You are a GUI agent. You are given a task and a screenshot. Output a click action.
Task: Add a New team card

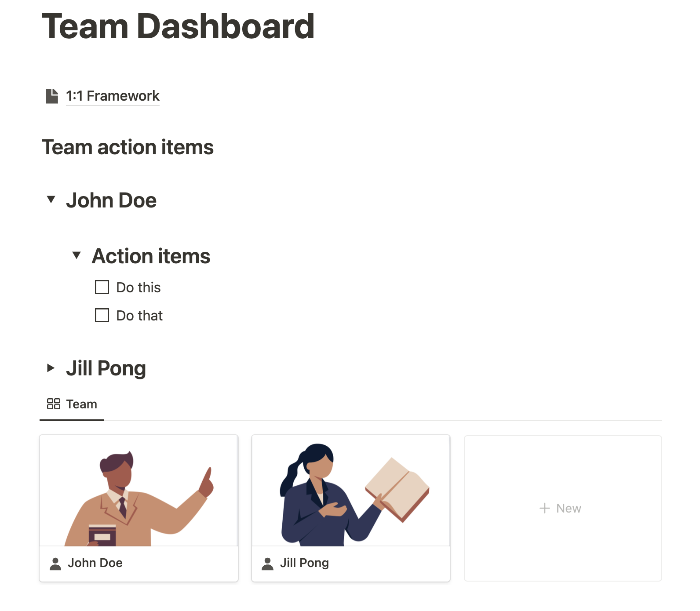pos(563,508)
